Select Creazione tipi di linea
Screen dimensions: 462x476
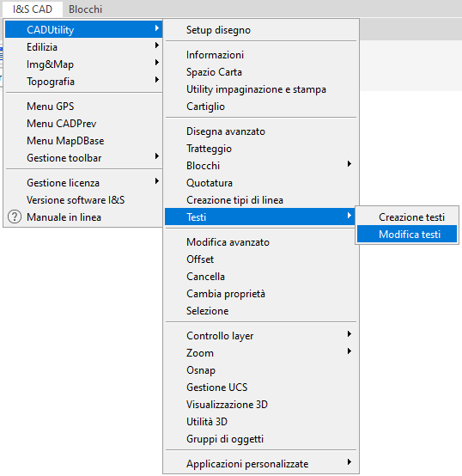click(261, 200)
